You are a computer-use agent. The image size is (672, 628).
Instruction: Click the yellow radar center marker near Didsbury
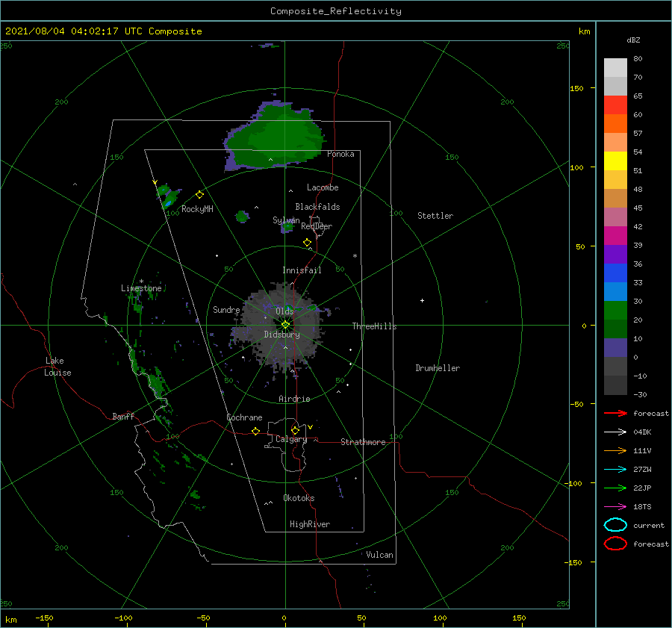pos(285,325)
